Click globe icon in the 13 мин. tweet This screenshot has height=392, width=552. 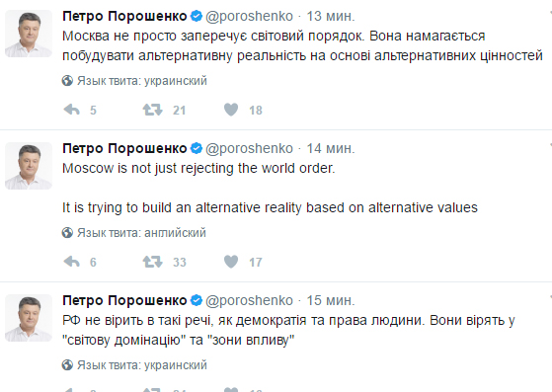coord(67,81)
